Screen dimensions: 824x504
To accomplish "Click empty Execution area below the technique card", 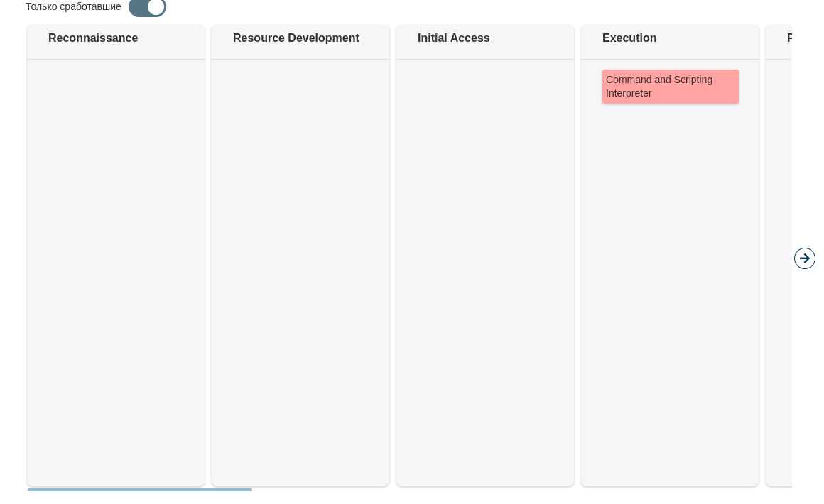I will 670,284.
